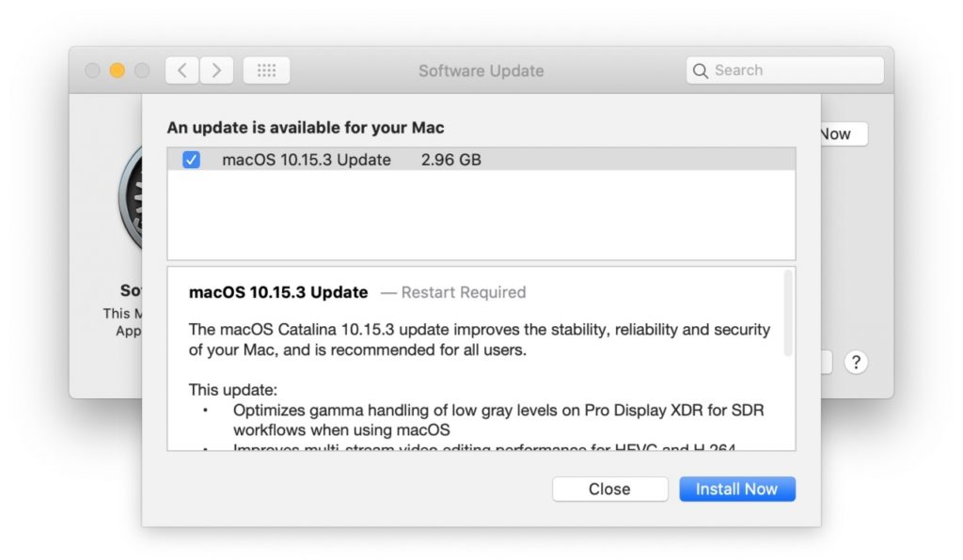Click the Close button
963x560 pixels.
pyautogui.click(x=609, y=489)
